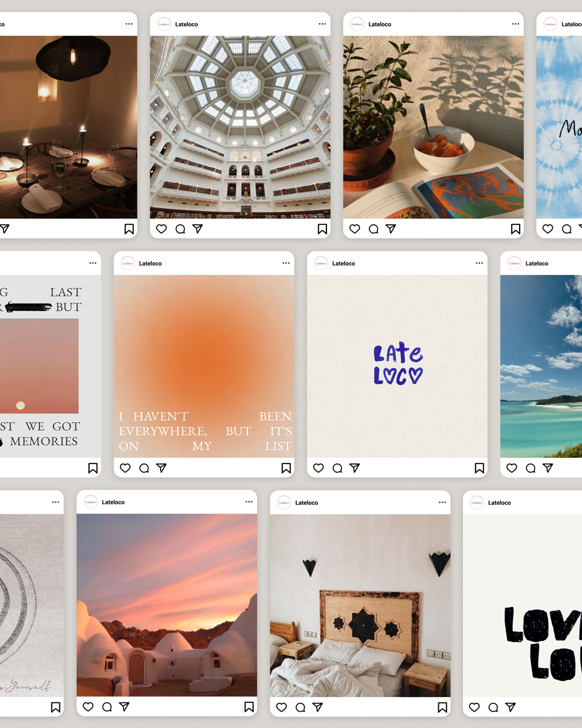Like the tropical beach photo post
This screenshot has height=728, width=582.
(x=512, y=468)
